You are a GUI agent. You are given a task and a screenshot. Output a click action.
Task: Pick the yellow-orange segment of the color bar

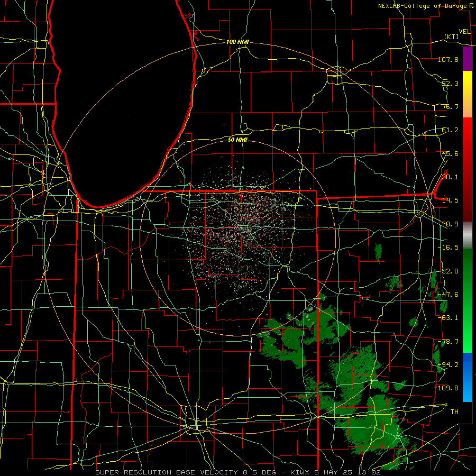tap(467, 94)
